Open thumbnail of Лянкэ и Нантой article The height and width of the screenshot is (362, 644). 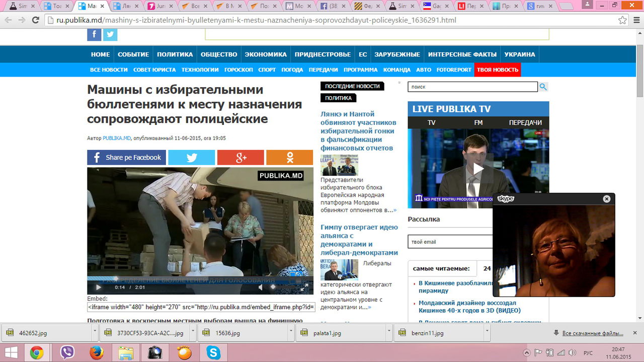[x=339, y=165]
